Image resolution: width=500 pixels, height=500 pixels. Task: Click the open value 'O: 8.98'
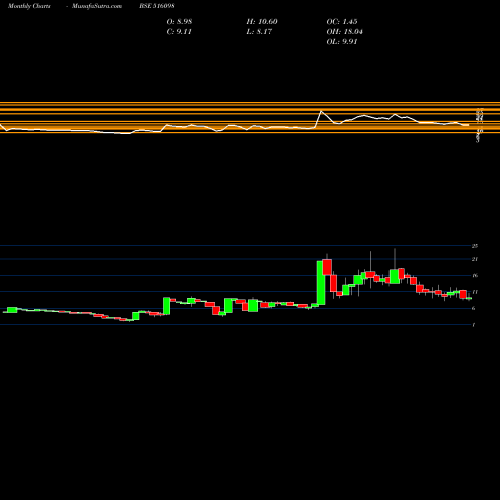(x=179, y=22)
